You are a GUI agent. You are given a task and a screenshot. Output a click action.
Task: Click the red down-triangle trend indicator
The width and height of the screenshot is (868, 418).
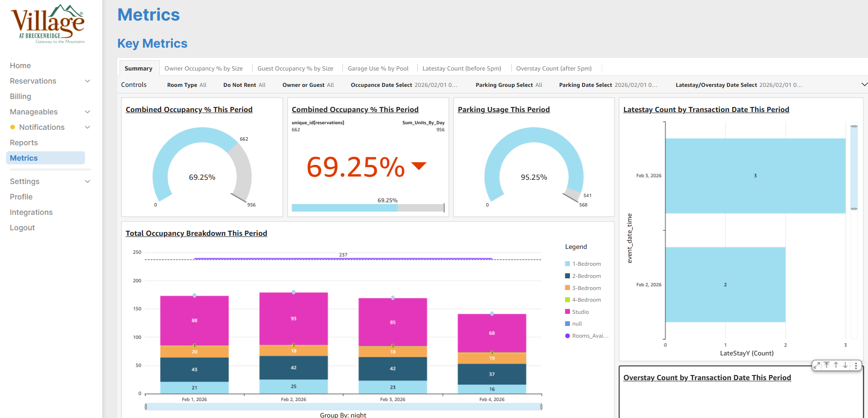[419, 166]
